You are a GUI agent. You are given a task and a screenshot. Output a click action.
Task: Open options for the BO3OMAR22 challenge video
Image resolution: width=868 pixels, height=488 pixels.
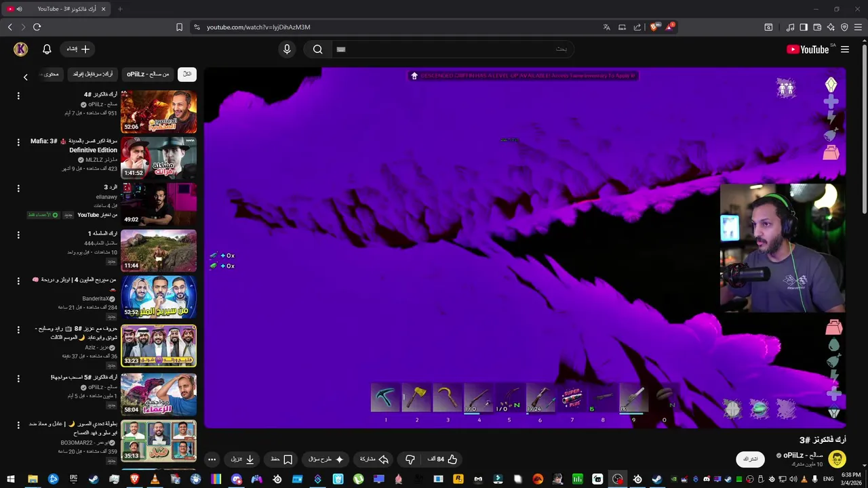[18, 425]
